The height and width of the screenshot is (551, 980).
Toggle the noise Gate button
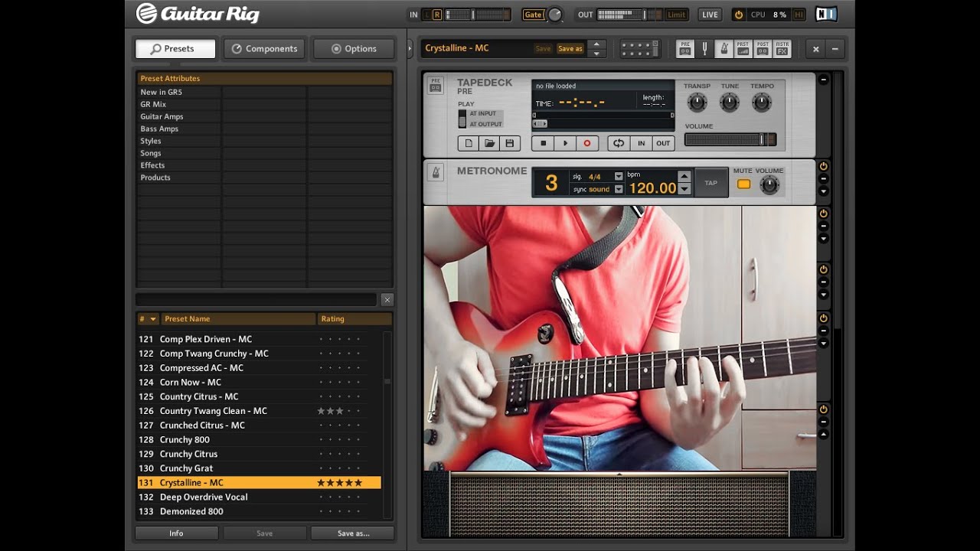(x=533, y=15)
